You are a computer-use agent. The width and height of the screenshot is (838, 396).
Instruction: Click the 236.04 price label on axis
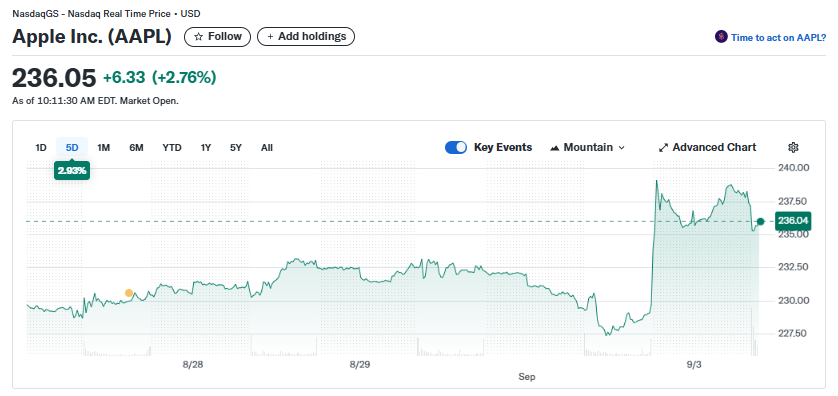794,221
